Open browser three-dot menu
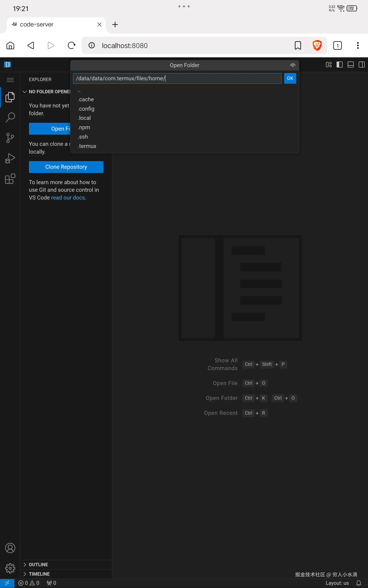 pos(358,45)
